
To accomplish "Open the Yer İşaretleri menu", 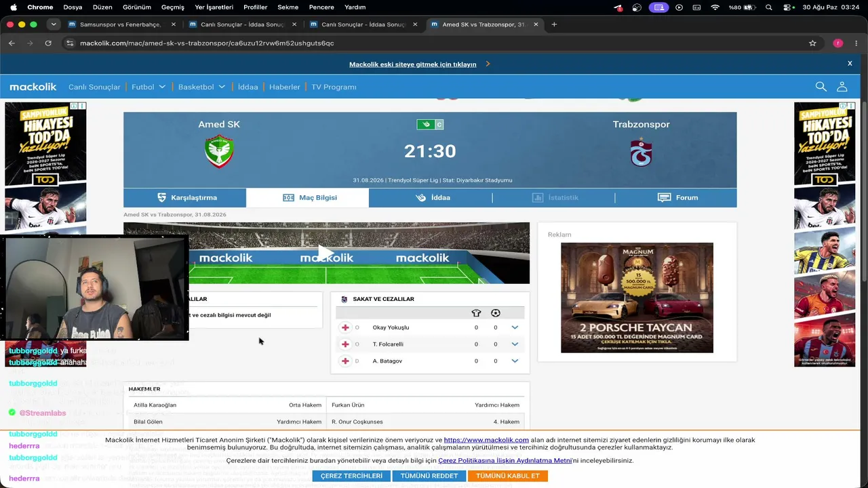I will (x=214, y=7).
